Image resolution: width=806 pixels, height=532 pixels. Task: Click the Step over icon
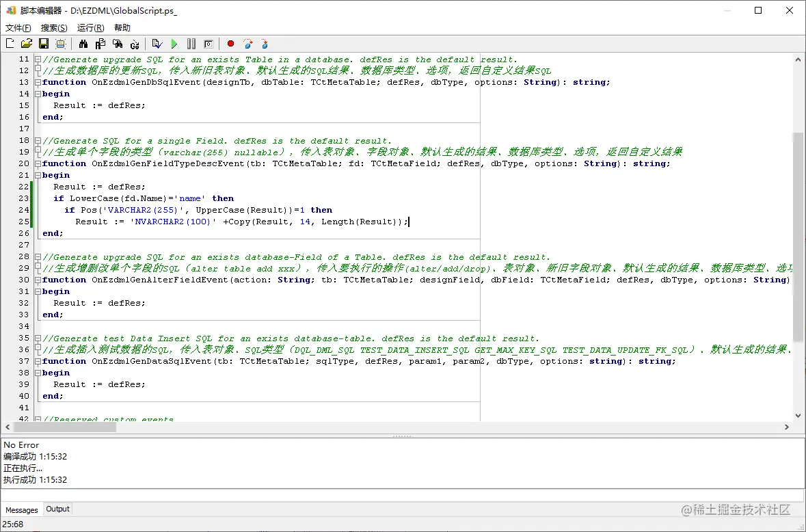[x=247, y=44]
